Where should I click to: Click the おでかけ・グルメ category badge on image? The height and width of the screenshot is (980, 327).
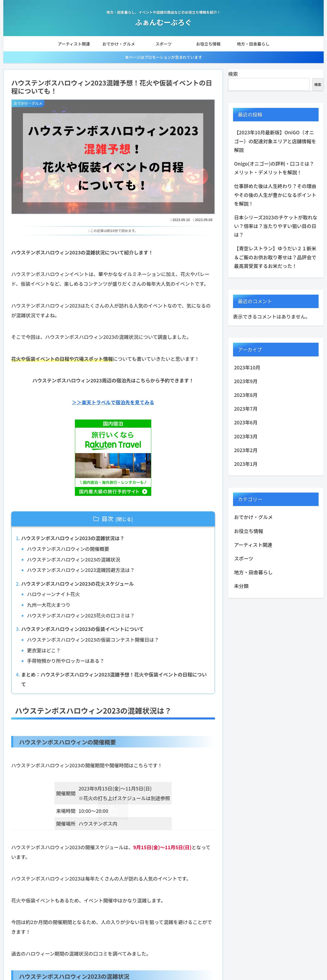pos(28,104)
